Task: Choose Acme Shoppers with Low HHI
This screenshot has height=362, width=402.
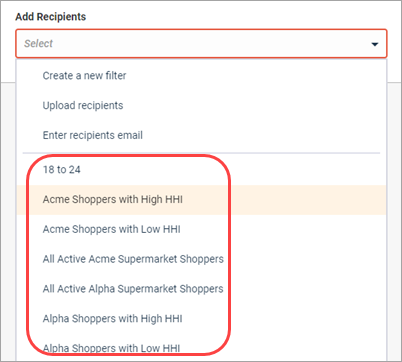Action: [x=201, y=229]
